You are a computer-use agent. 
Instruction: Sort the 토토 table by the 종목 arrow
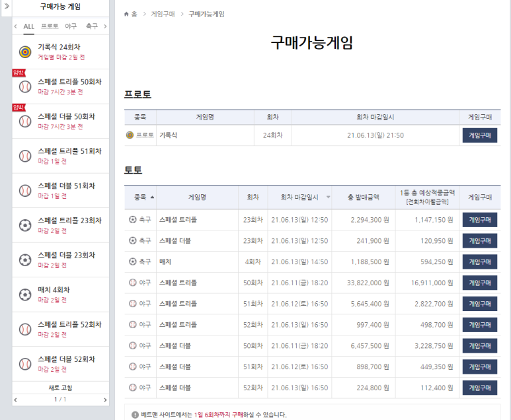point(152,197)
